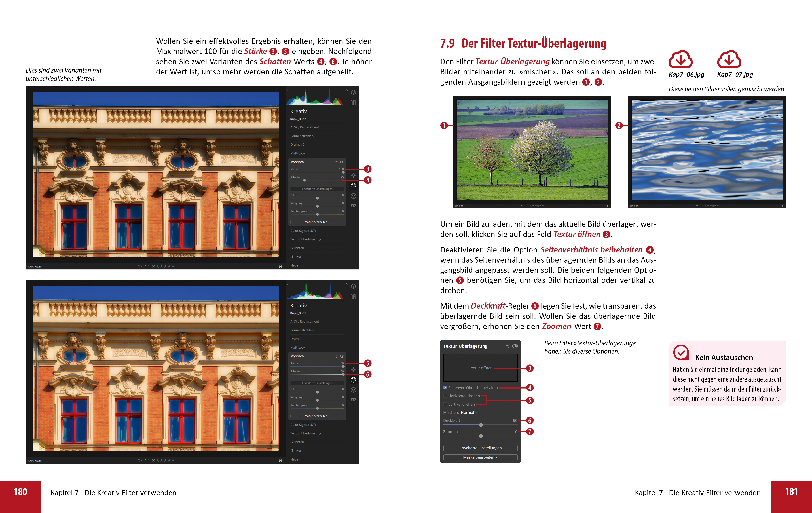Open Mischen Normal blend mode dropdown
Image resolution: width=812 pixels, height=513 pixels.
click(x=469, y=413)
